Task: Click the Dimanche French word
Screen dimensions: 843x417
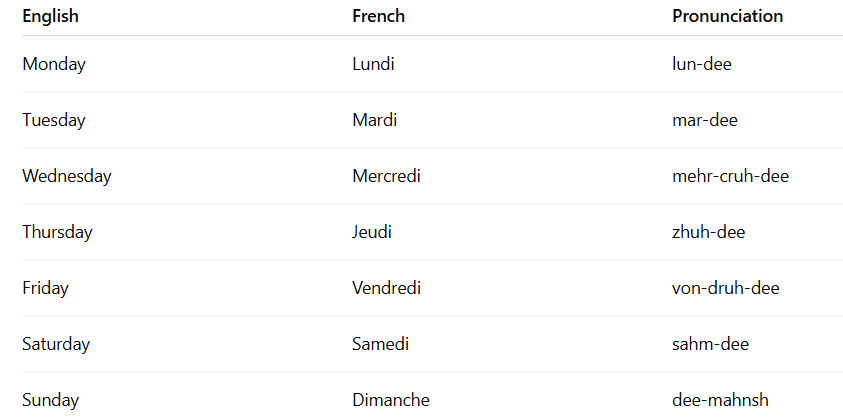Action: 391,400
